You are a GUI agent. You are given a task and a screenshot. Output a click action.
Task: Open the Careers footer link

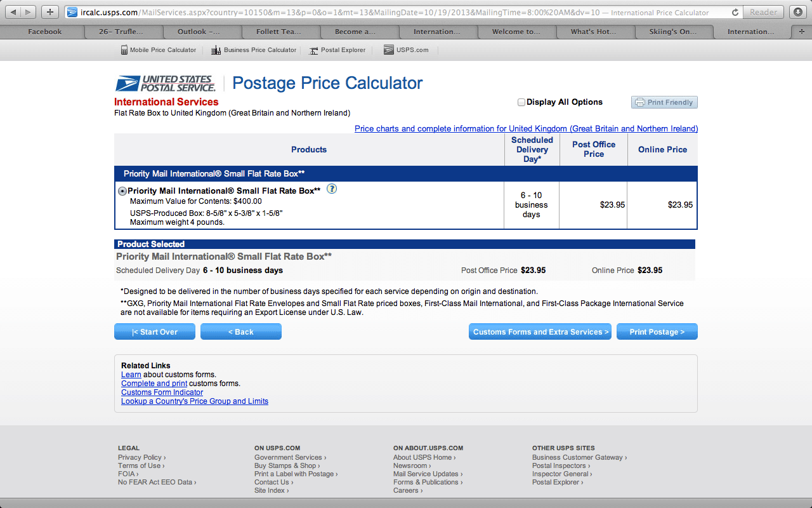coord(407,490)
